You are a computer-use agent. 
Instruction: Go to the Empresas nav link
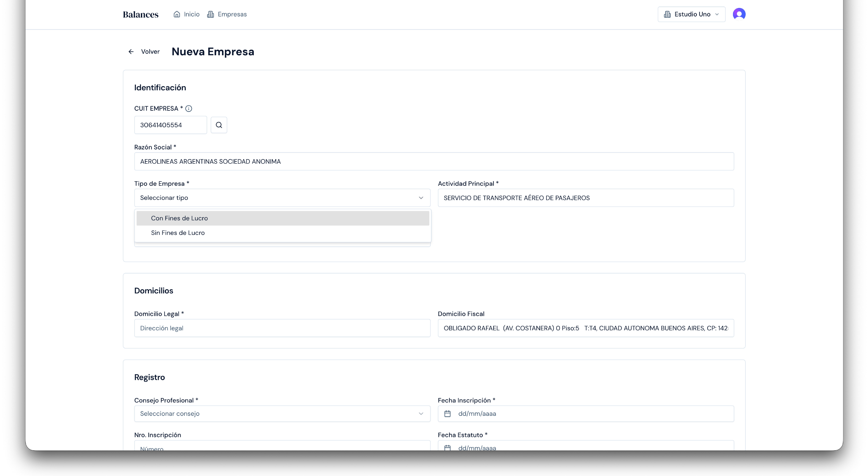(x=232, y=14)
